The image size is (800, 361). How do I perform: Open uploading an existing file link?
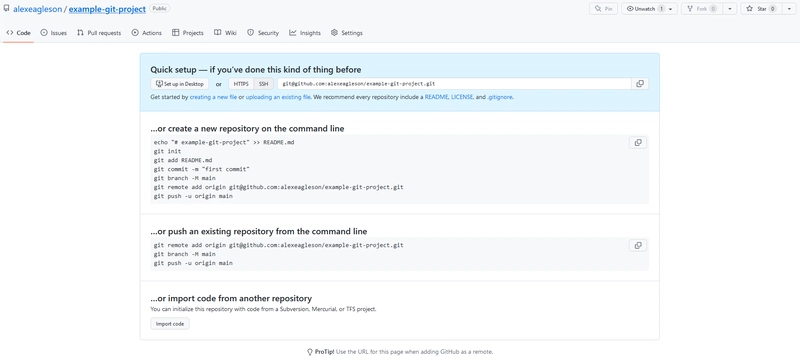278,96
